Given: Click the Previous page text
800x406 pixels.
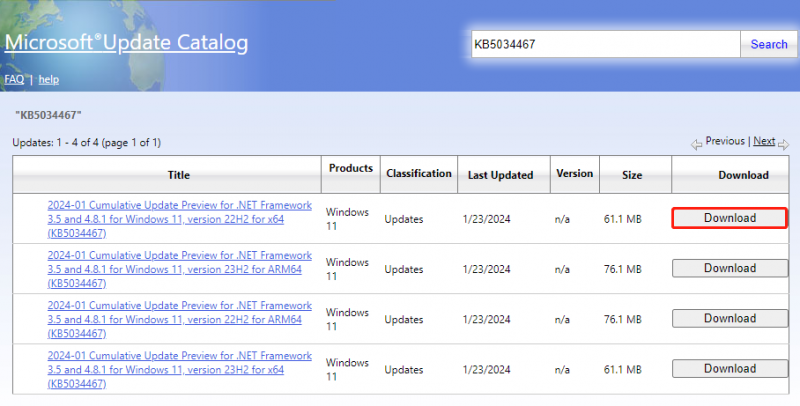Looking at the screenshot, I should (725, 141).
